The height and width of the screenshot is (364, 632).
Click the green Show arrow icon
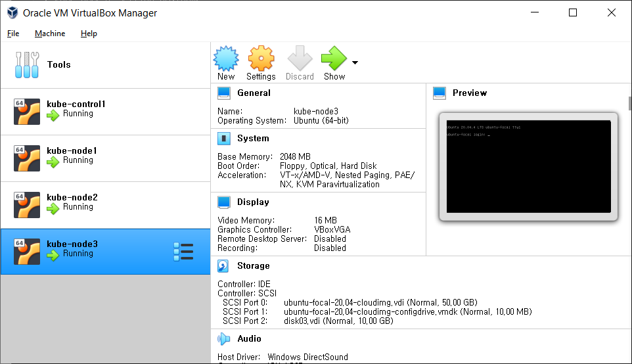(334, 58)
